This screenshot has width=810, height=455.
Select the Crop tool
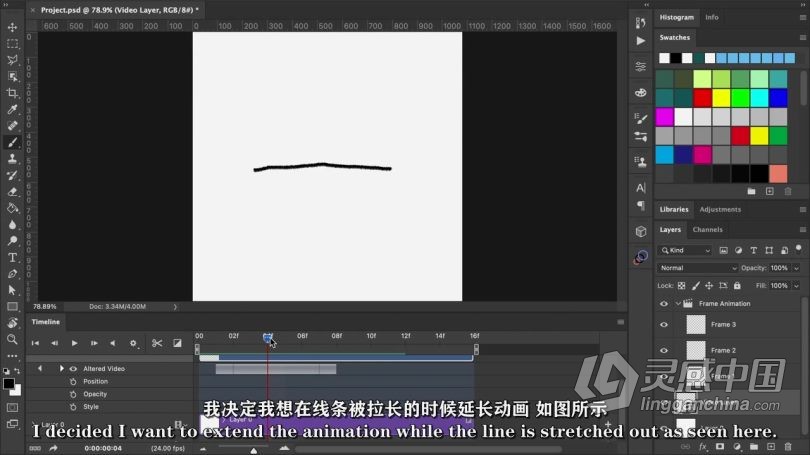(x=12, y=93)
